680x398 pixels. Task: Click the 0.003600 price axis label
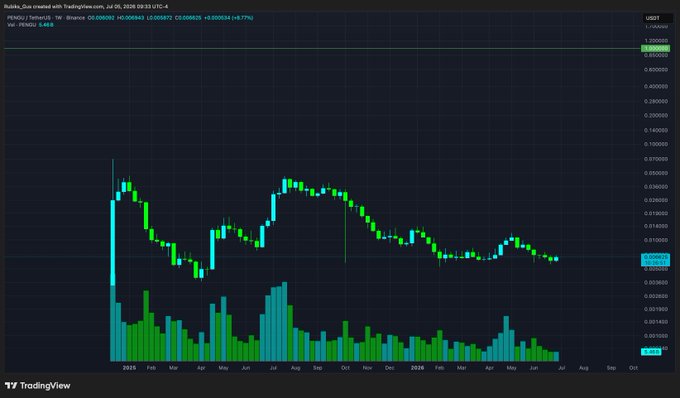656,283
